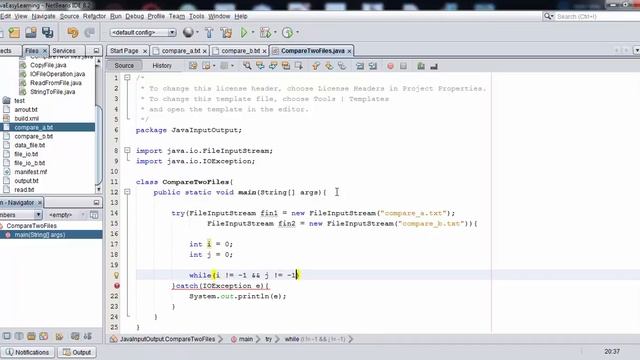Toggle Highlight Search icon in editor toolbar
Image resolution: width=640 pixels, height=360 pixels.
[x=286, y=66]
